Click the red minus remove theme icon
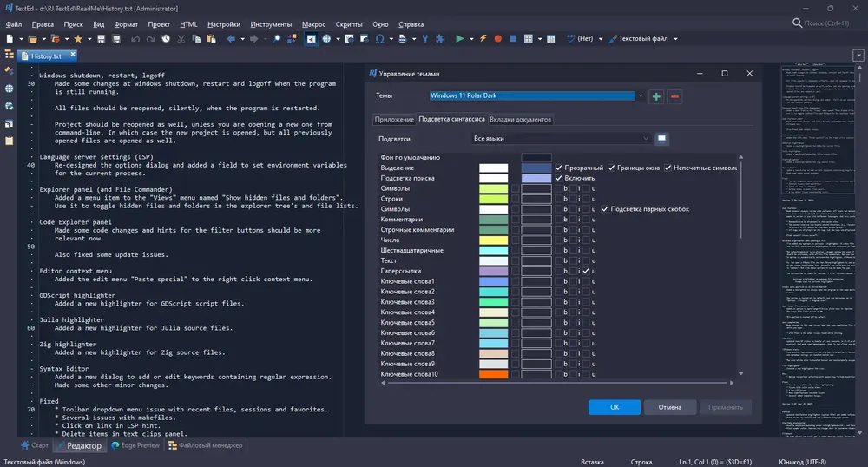This screenshot has height=467, width=868. click(674, 96)
